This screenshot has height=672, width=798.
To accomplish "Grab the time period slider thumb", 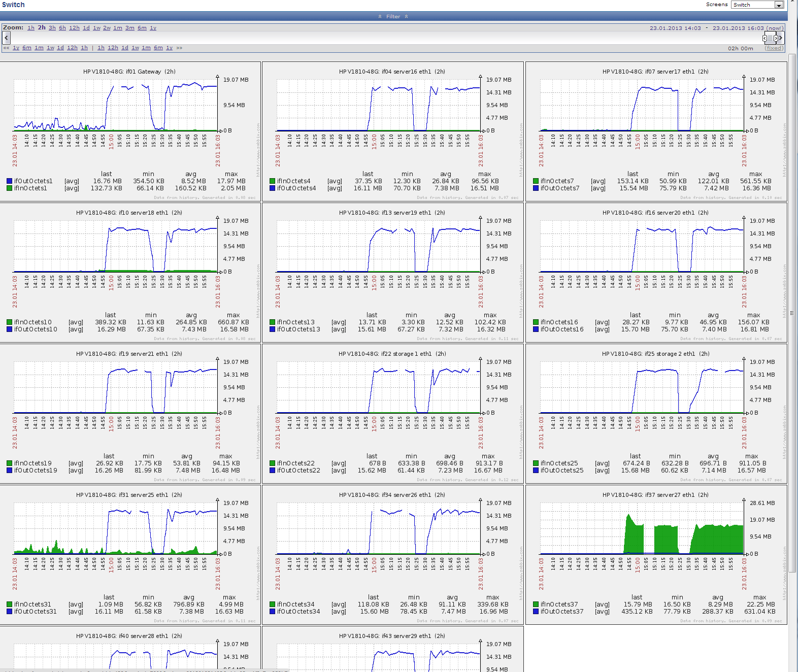I will [x=770, y=38].
